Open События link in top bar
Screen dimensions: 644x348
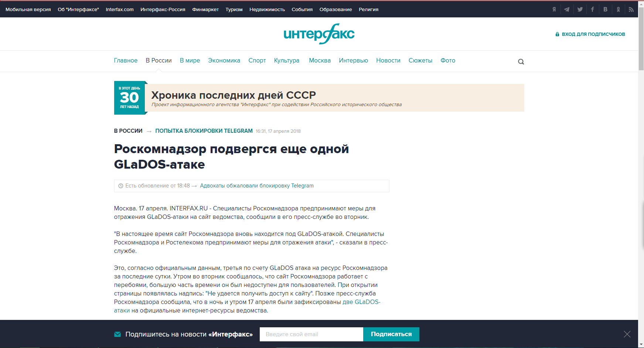[302, 9]
